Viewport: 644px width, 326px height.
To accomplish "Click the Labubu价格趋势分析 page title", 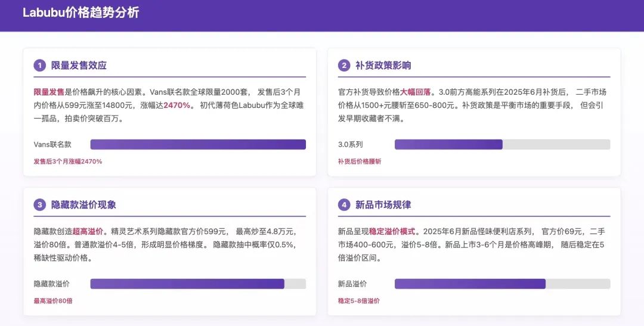I will coord(81,13).
